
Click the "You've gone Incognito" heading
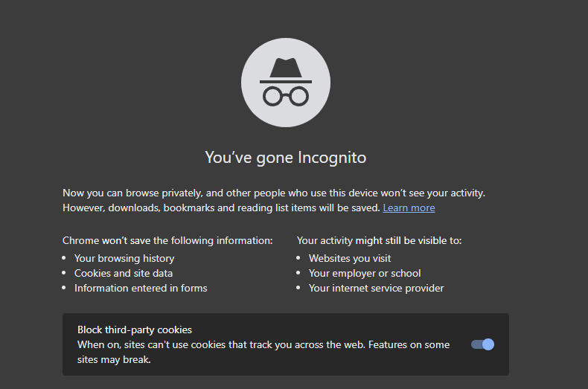pyautogui.click(x=286, y=158)
